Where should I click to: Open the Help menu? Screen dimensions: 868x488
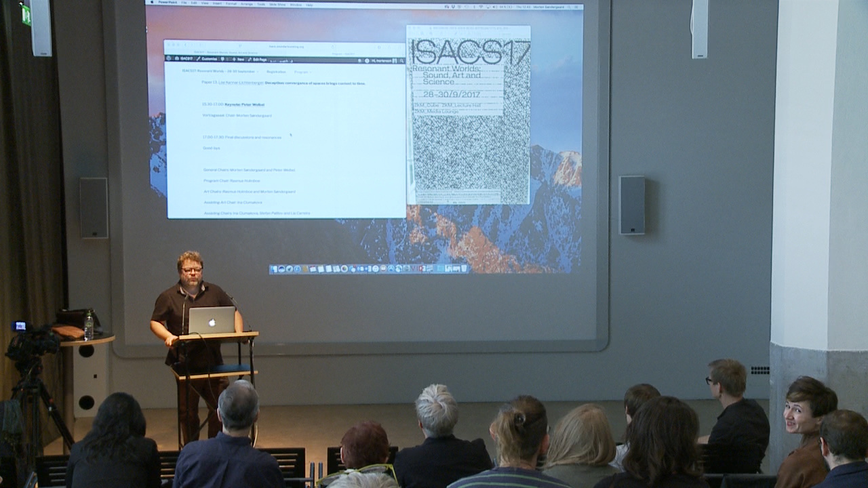pos(309,4)
